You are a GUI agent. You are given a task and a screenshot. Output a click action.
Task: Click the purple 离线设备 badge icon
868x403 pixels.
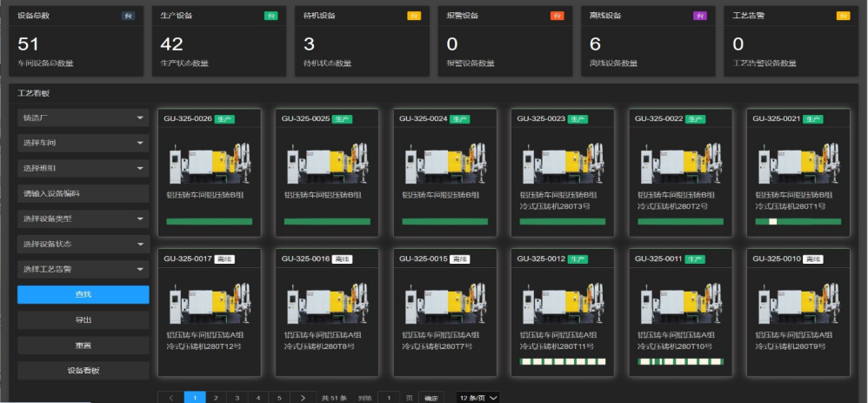(x=699, y=16)
